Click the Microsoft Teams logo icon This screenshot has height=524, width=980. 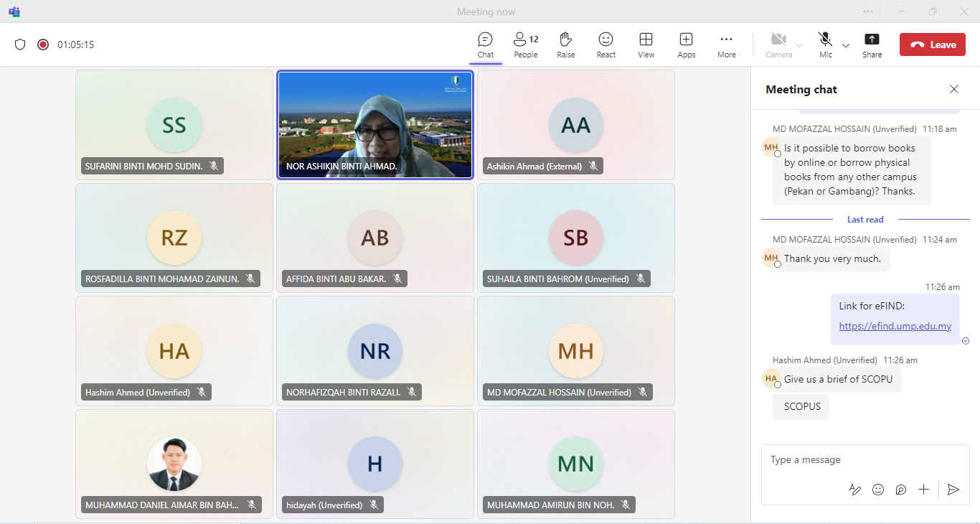[14, 11]
